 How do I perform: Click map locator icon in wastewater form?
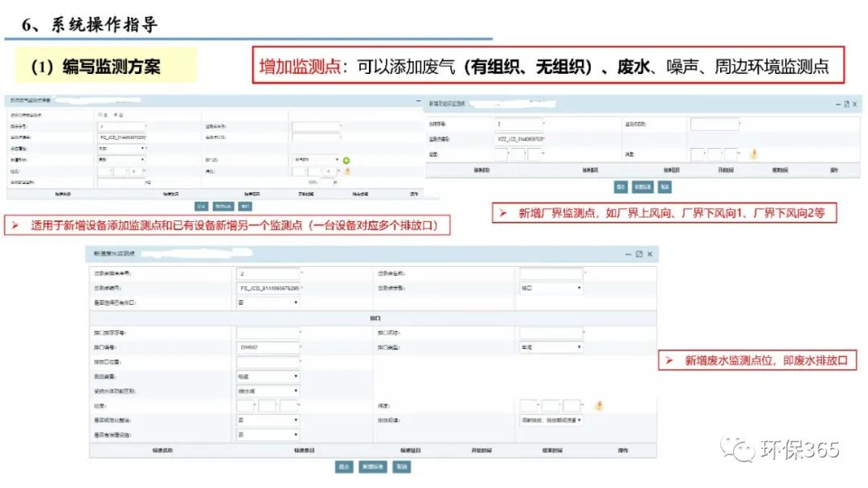[598, 406]
